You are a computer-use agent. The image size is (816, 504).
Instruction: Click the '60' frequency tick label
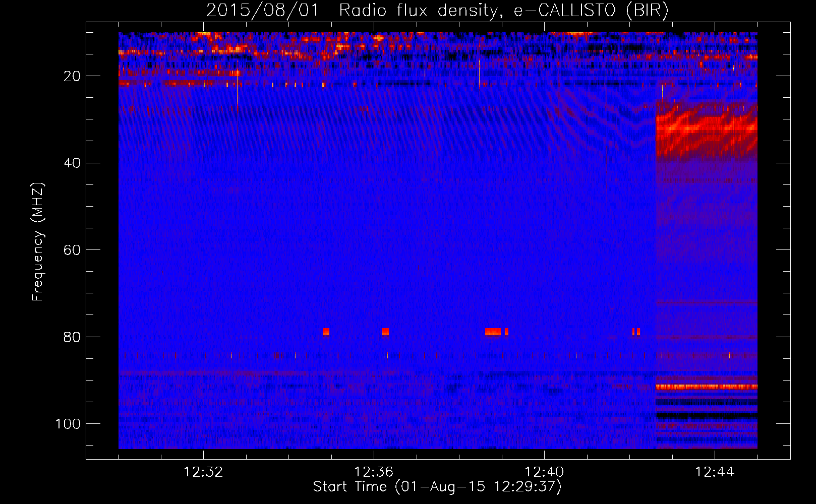72,250
